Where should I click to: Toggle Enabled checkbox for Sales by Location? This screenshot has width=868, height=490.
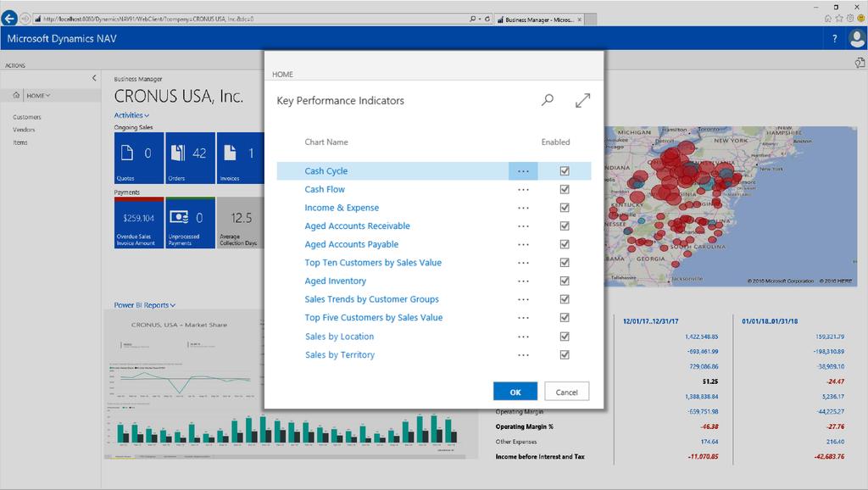point(564,336)
